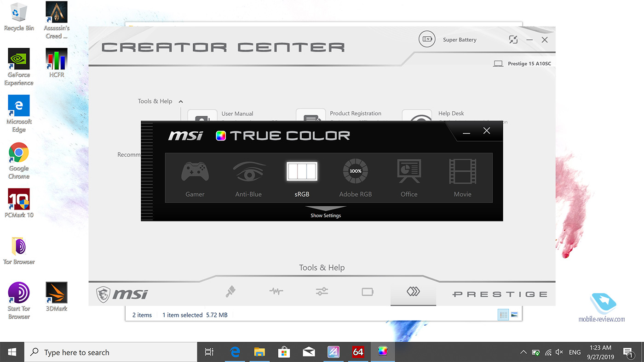
Task: Open GeForce Experience desktop shortcut
Action: tap(19, 68)
